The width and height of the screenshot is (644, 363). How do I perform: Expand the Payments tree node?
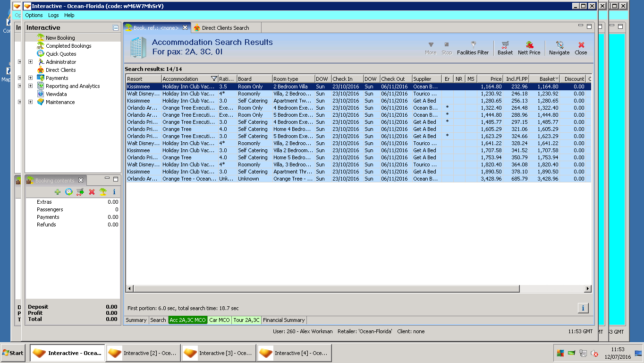coord(30,78)
